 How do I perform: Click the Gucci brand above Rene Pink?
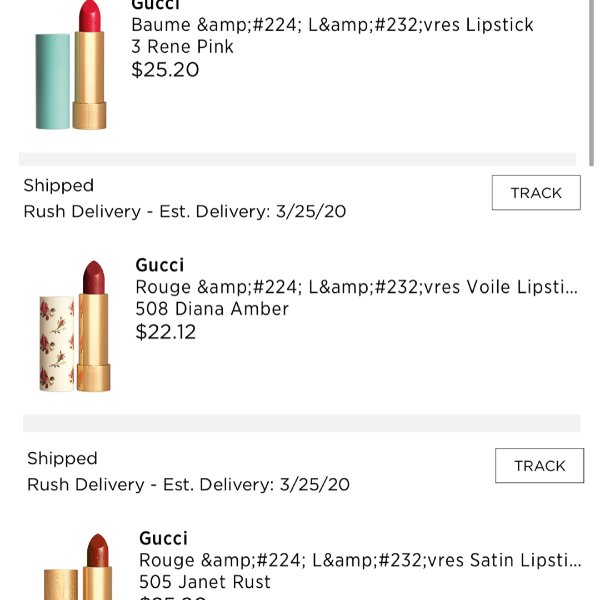[155, 5]
